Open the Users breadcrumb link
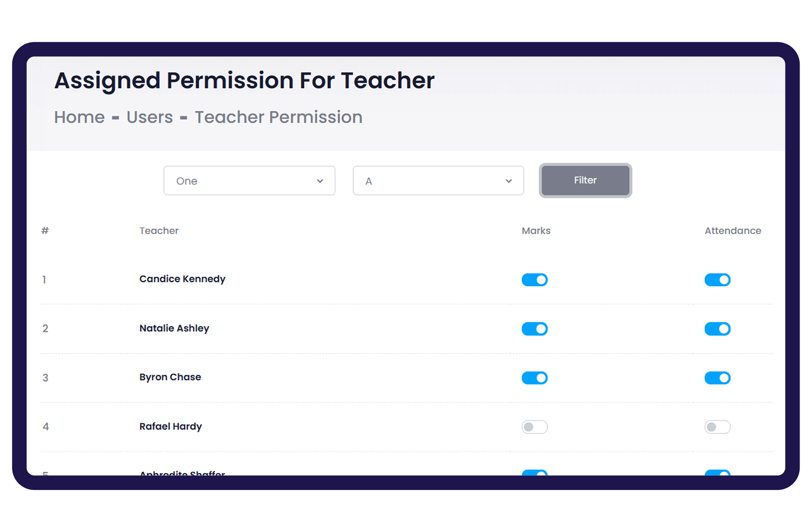 coord(150,117)
